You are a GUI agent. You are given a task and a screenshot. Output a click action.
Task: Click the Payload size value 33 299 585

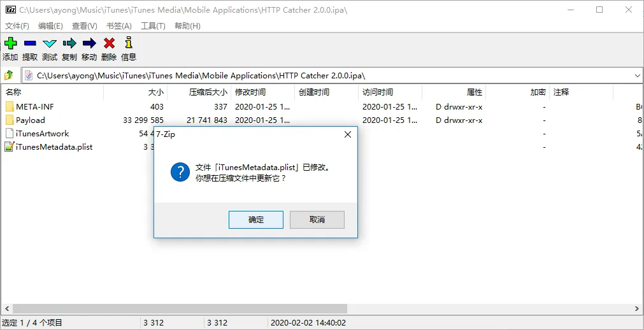tap(143, 120)
